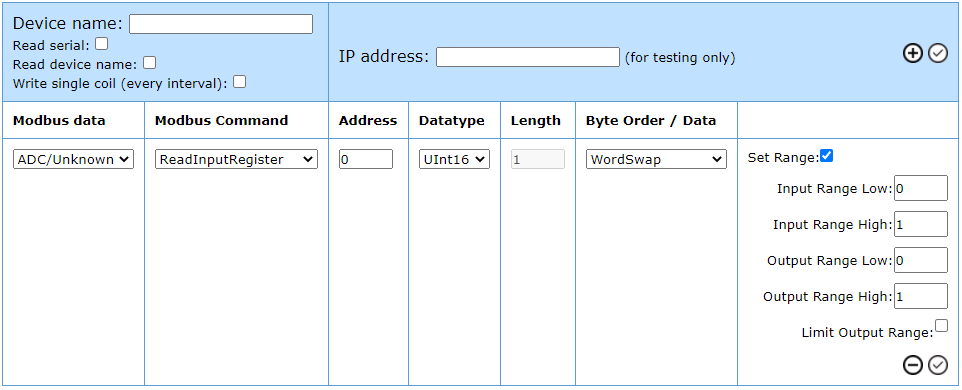Click the 'Read device name:' label

[75, 64]
